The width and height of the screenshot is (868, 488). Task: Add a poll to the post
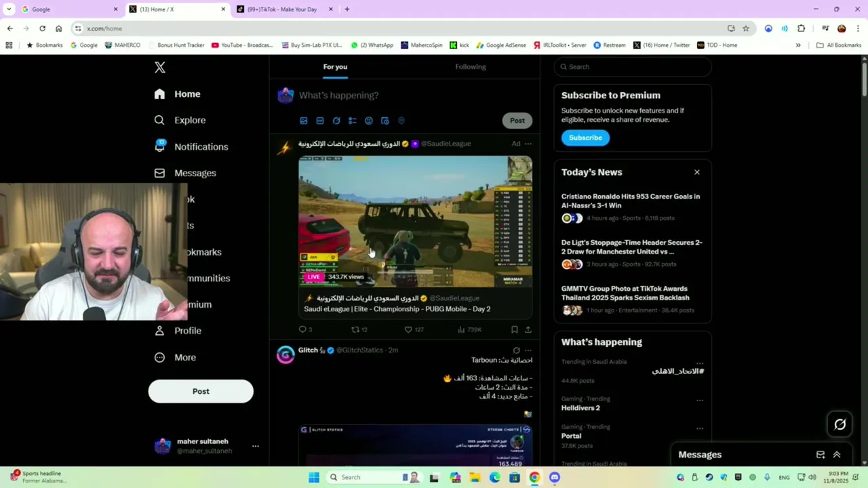coord(353,121)
